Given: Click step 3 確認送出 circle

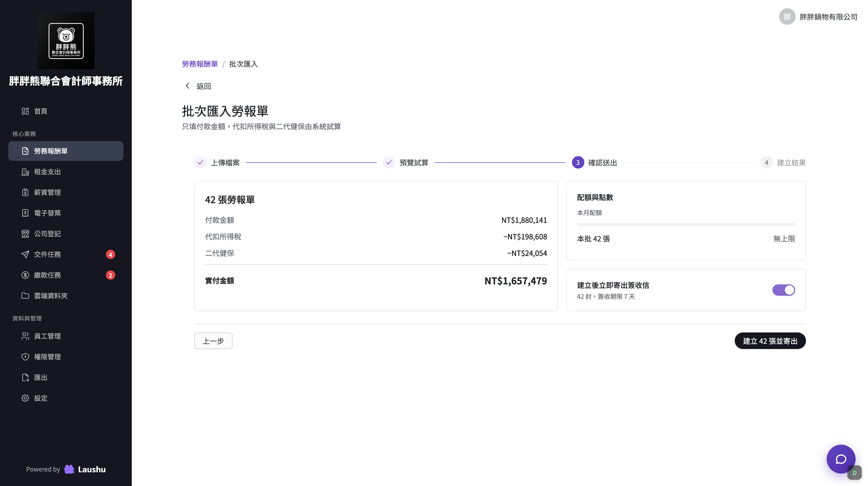Looking at the screenshot, I should pos(578,163).
